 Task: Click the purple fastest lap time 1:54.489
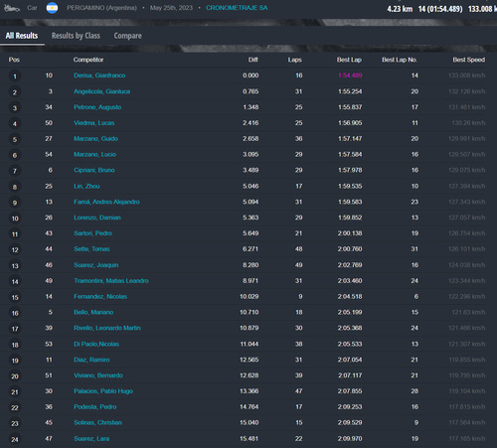(x=350, y=75)
